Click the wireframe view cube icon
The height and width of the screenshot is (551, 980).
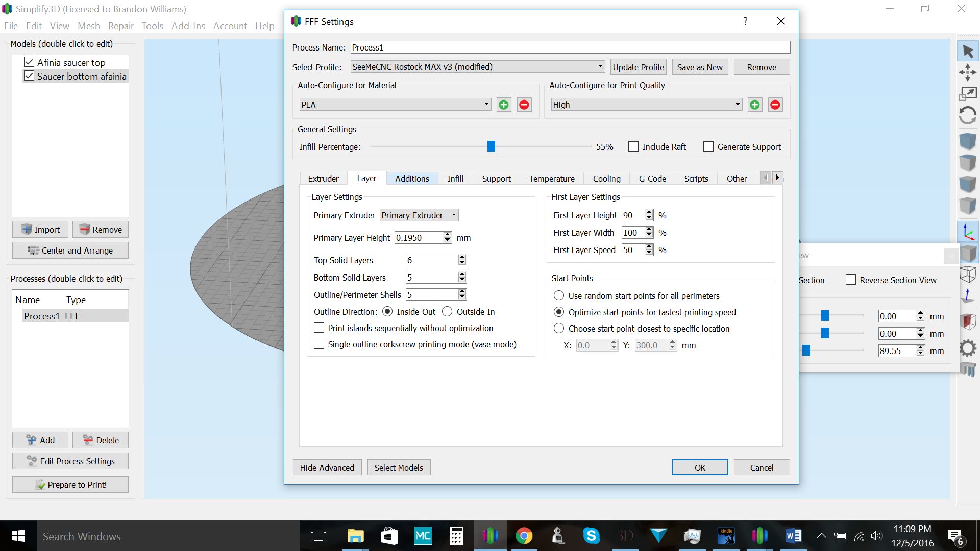tap(968, 274)
